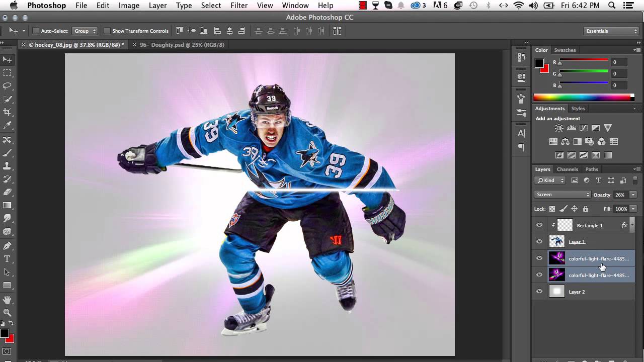Select the Eyedropper tool

(x=7, y=125)
